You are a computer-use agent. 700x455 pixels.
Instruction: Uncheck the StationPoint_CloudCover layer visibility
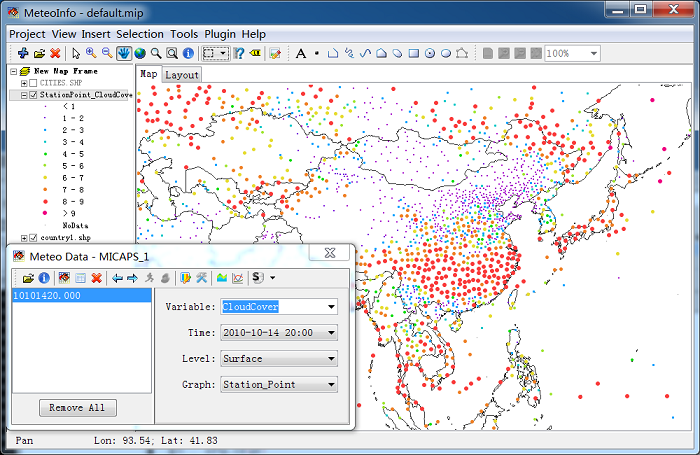click(33, 95)
